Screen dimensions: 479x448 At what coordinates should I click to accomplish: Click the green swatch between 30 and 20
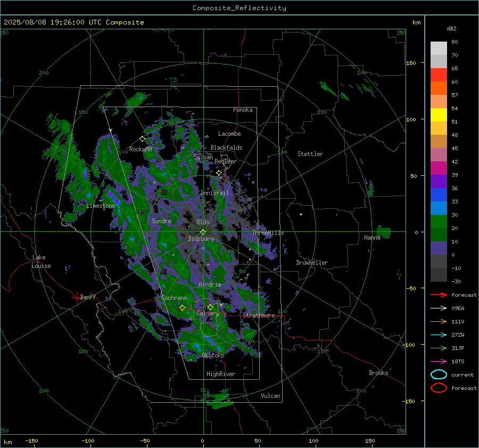pos(439,222)
